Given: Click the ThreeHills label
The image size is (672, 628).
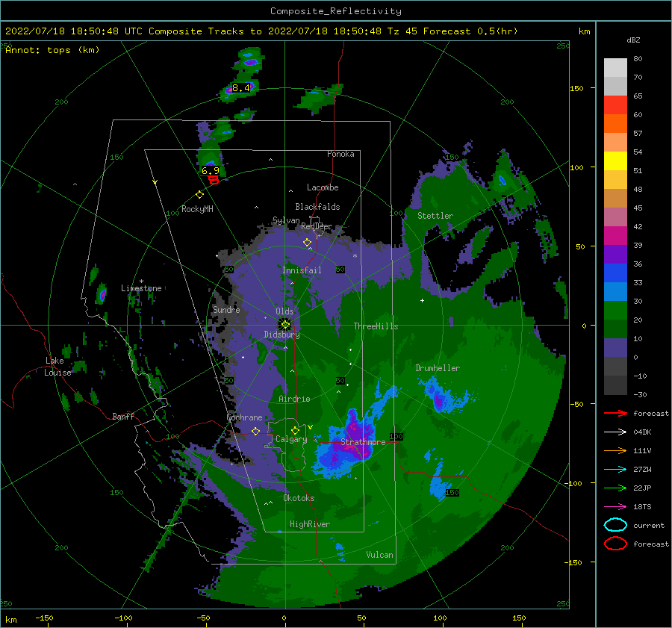Looking at the screenshot, I should pyautogui.click(x=376, y=326).
